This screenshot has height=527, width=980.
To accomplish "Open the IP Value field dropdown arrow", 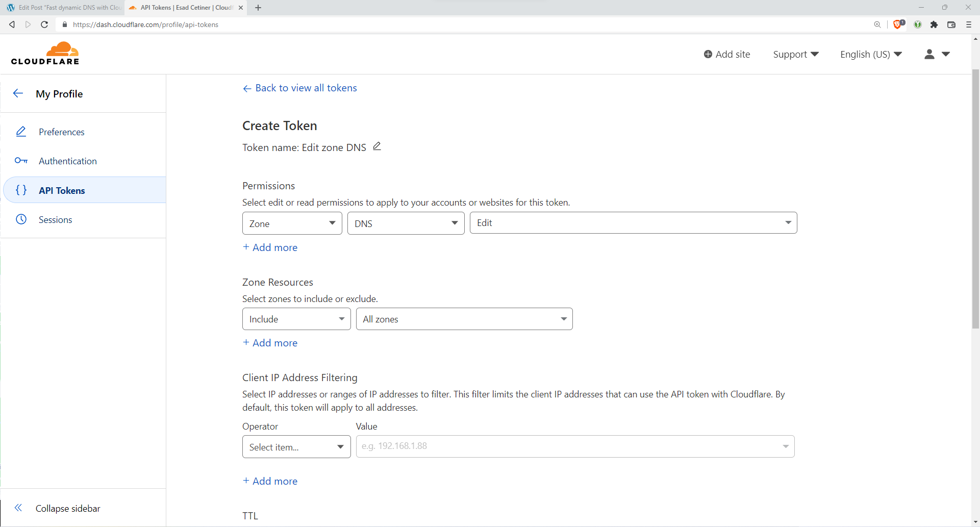I will pyautogui.click(x=786, y=446).
